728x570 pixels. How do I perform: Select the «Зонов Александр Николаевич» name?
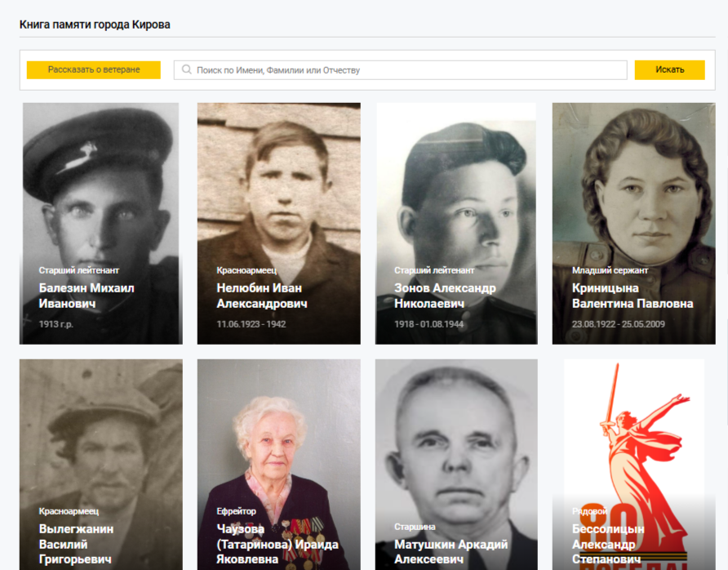445,296
